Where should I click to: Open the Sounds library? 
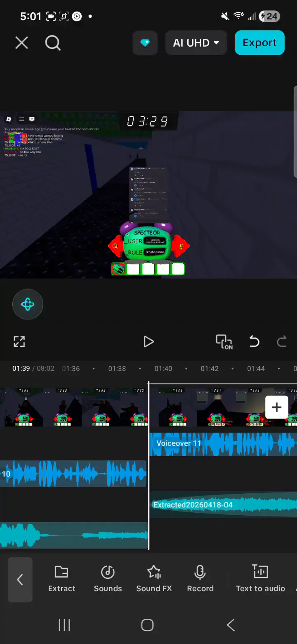(x=108, y=579)
